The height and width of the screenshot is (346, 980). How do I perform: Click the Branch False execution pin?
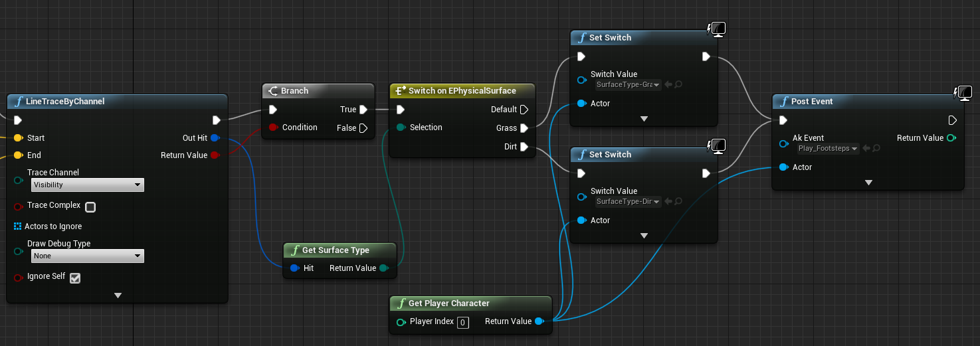tap(363, 128)
